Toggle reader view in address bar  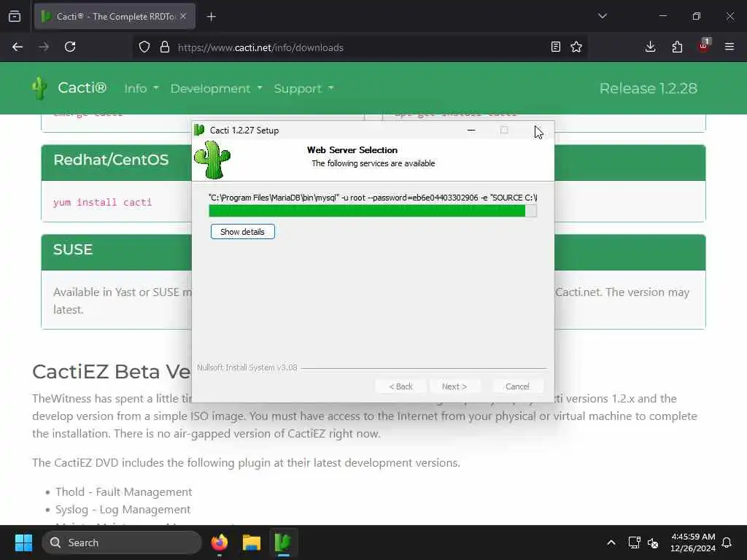[x=555, y=47]
